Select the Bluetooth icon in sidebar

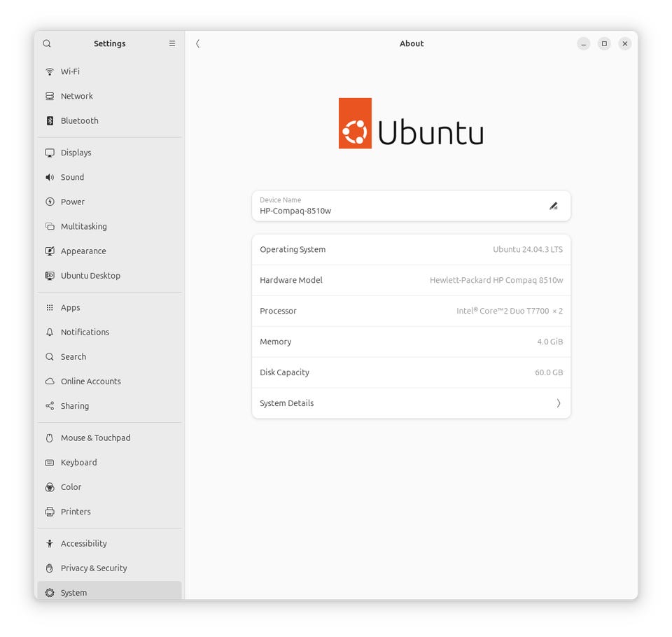click(50, 121)
